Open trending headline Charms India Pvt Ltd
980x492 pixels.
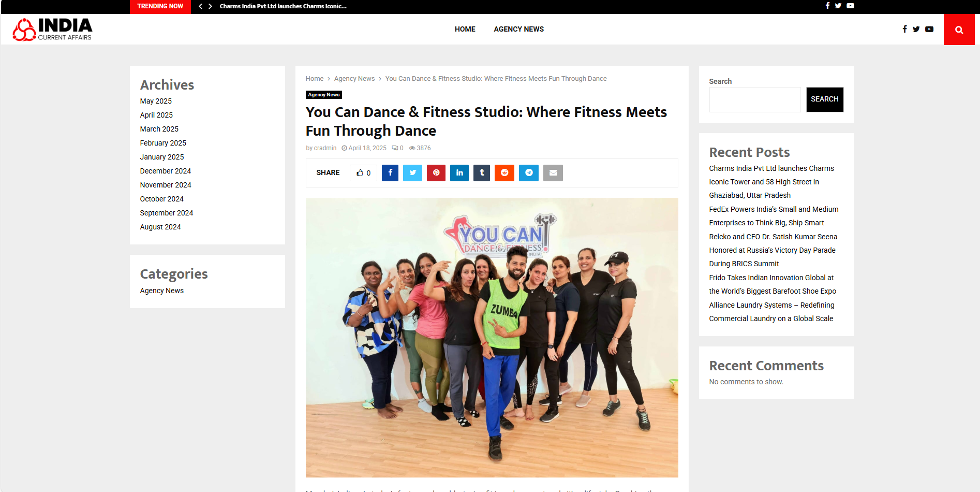[283, 6]
